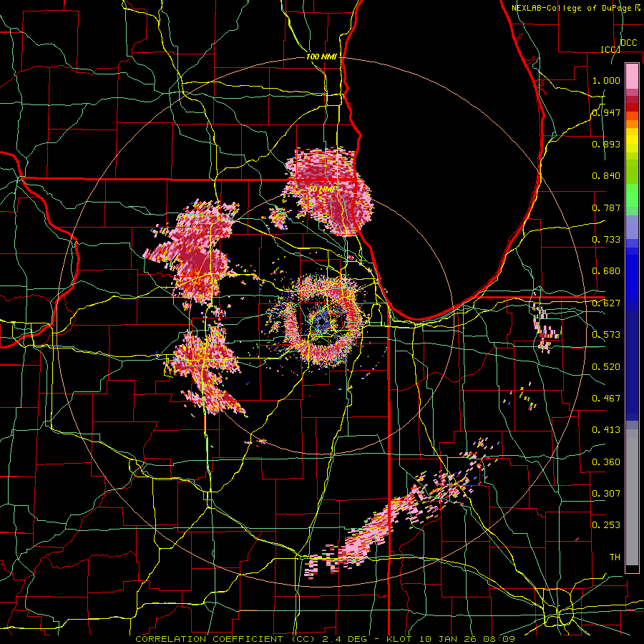Image resolution: width=644 pixels, height=644 pixels.
Task: Select the 0.307 scale value
Action: [606, 493]
